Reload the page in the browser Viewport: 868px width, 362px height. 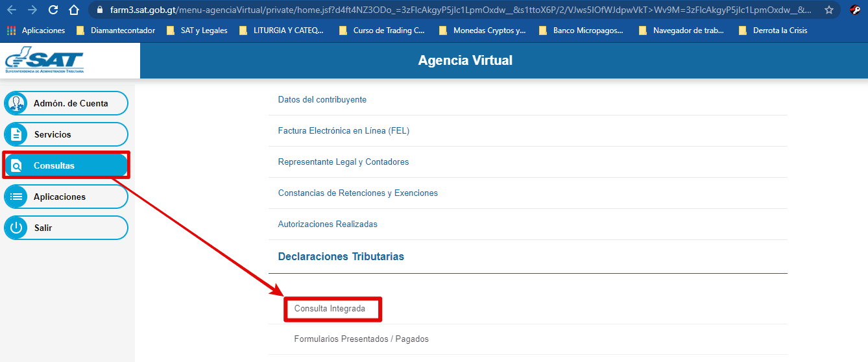53,10
